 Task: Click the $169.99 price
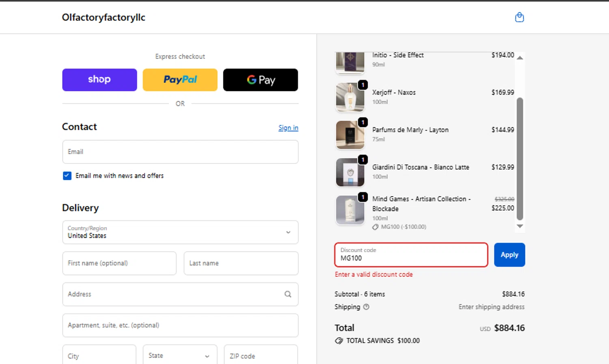click(x=503, y=93)
